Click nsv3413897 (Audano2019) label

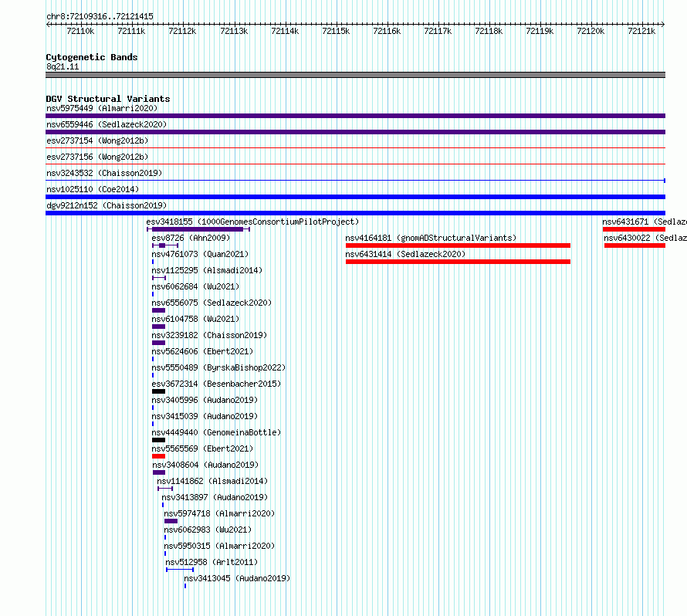point(215,497)
